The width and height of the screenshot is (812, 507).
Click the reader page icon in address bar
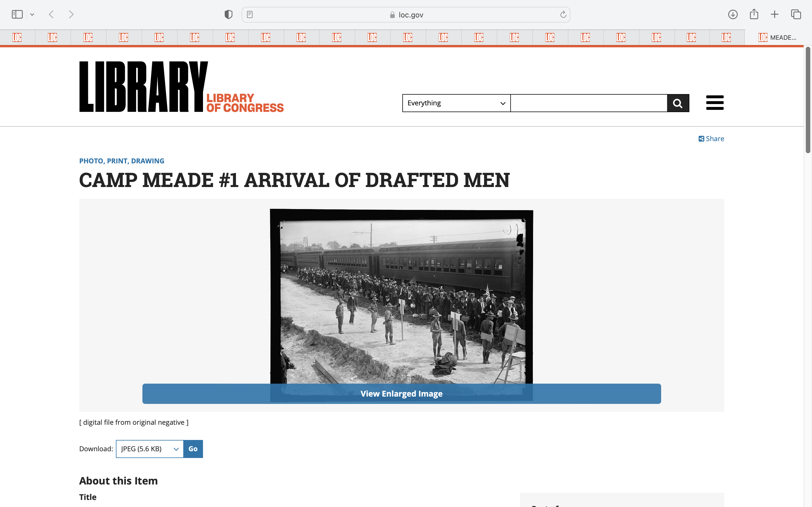point(250,14)
